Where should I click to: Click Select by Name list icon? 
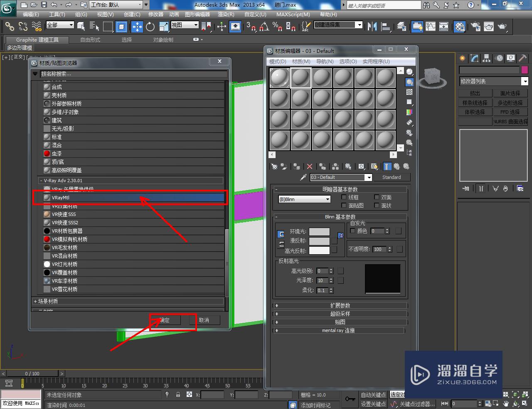(x=94, y=27)
